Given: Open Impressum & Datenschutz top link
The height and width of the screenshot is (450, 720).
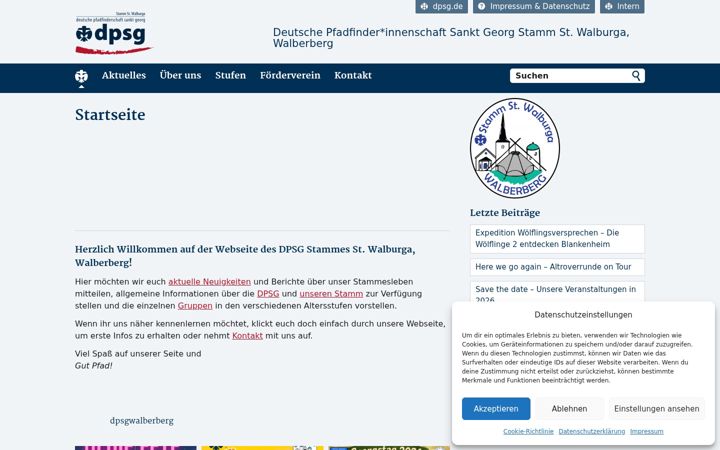Looking at the screenshot, I should [x=534, y=6].
